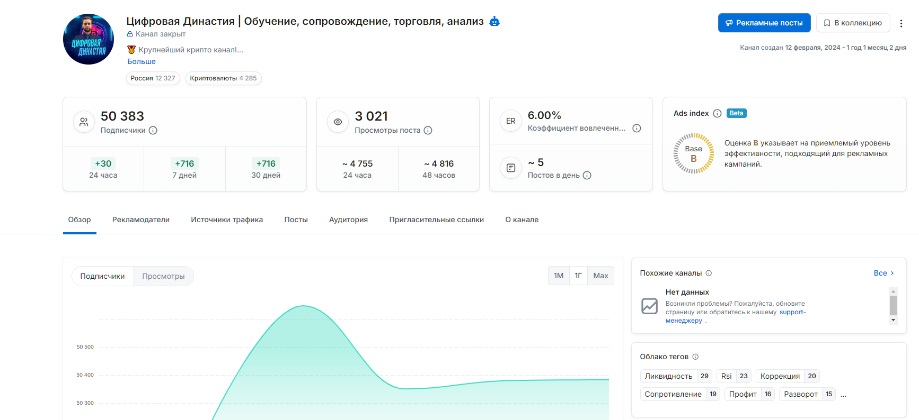The width and height of the screenshot is (919, 420).
Task: Open the three-dot more options menu
Action: tap(901, 23)
